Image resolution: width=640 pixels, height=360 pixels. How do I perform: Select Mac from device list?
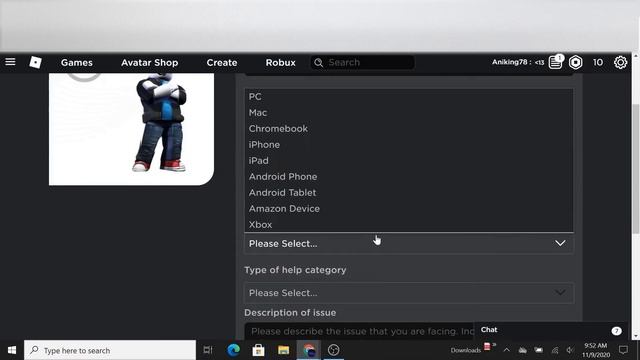click(x=409, y=113)
